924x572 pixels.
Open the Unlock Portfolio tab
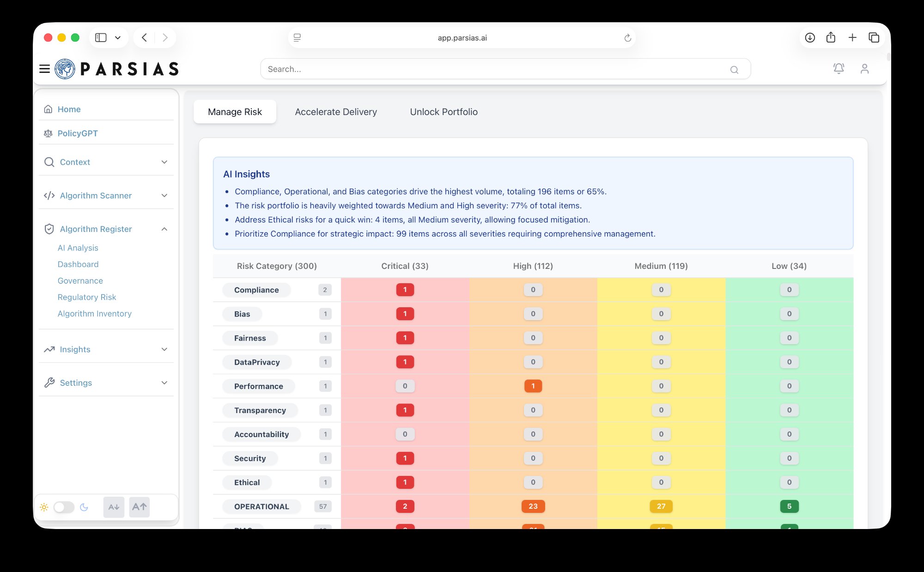(x=444, y=111)
